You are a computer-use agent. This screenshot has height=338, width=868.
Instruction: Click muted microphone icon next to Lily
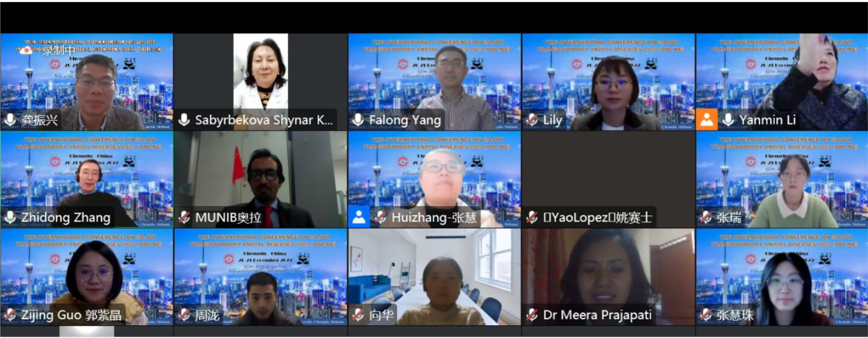532,120
